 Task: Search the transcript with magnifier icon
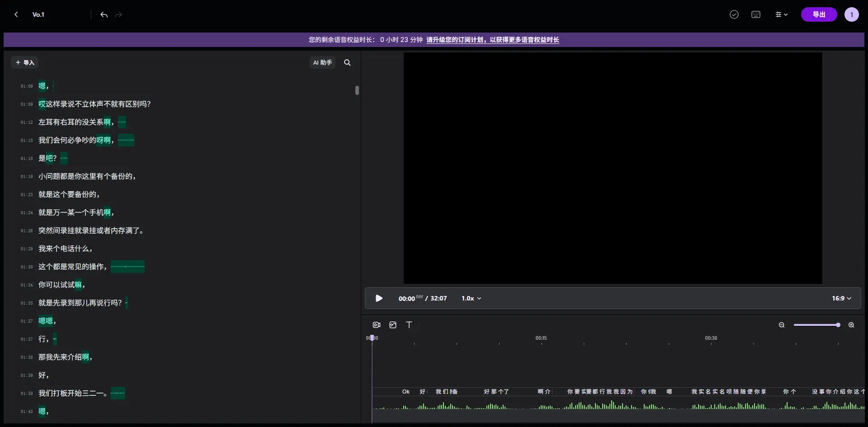coord(347,62)
